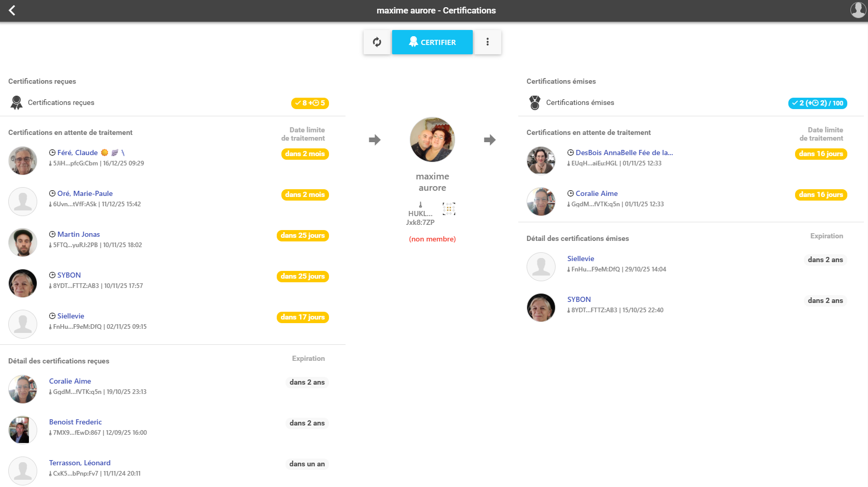
Task: Open Féré, Claude's profile
Action: click(x=78, y=153)
